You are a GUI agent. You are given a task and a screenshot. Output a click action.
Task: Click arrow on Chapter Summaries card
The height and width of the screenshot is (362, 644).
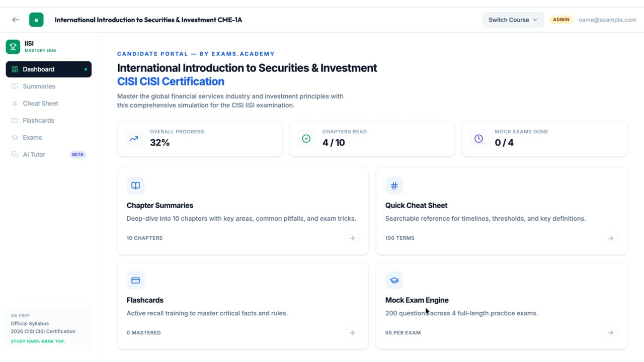pos(352,238)
